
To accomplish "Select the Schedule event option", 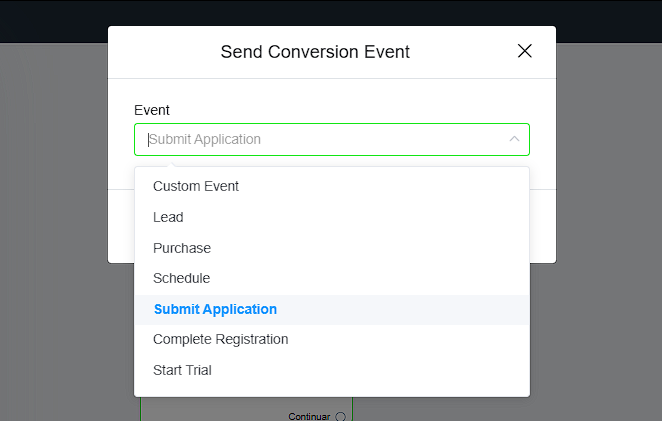I will click(x=181, y=278).
